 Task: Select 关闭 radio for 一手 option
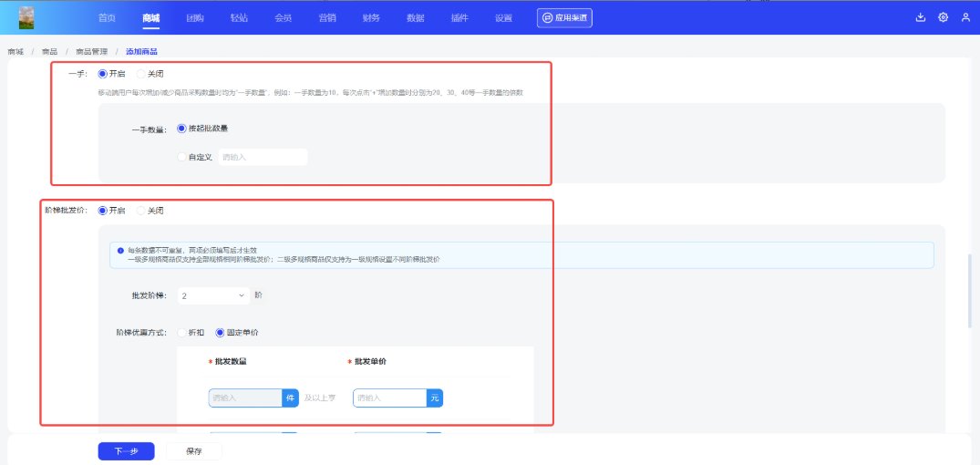click(x=140, y=74)
